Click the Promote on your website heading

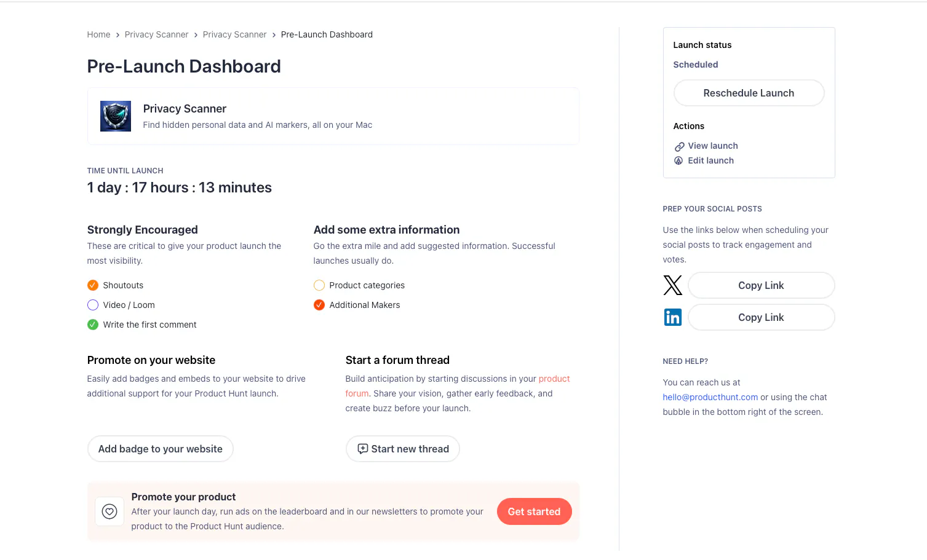tap(151, 360)
